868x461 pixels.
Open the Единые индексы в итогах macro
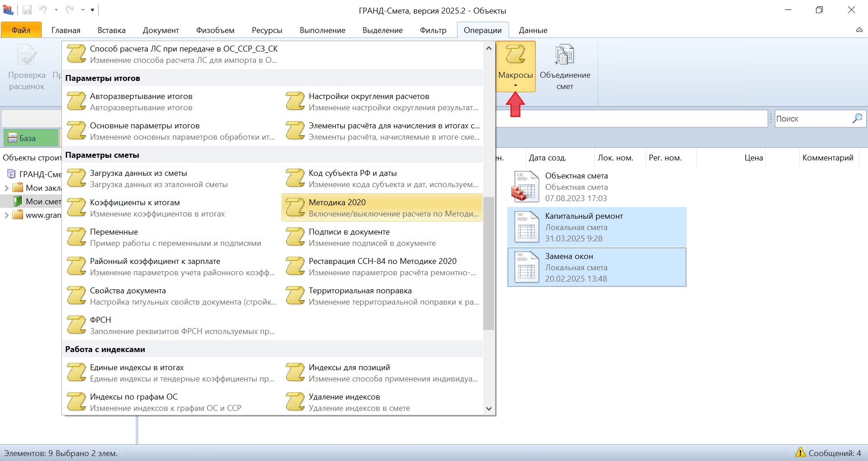pos(172,373)
